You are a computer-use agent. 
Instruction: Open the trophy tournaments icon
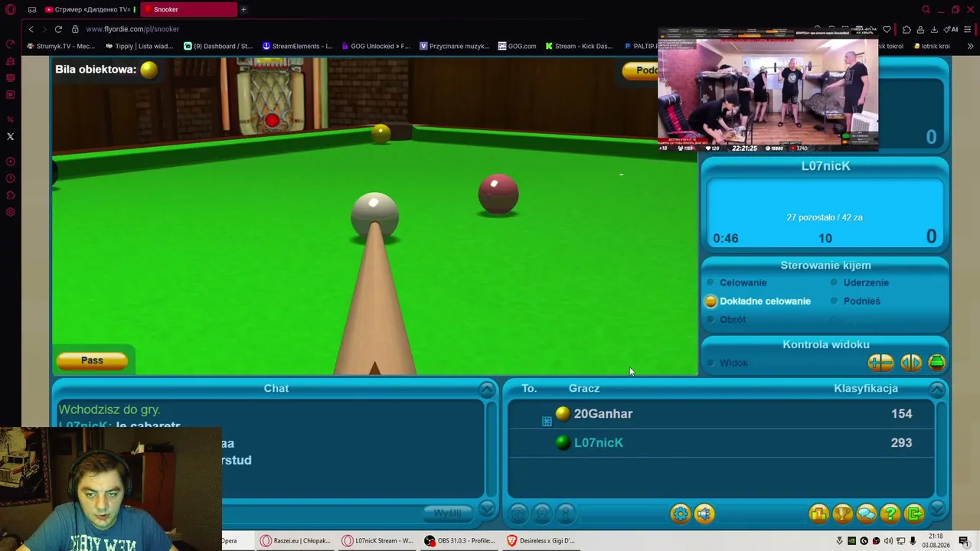coord(842,514)
